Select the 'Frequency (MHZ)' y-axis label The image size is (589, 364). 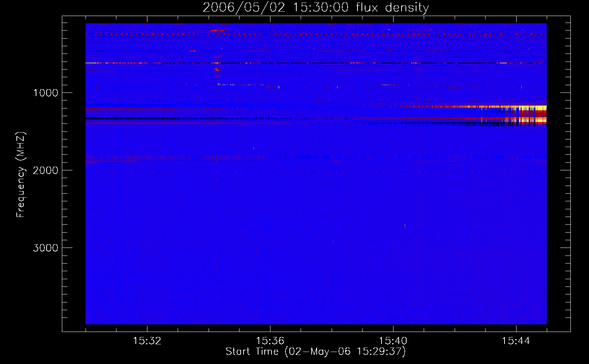tap(21, 175)
